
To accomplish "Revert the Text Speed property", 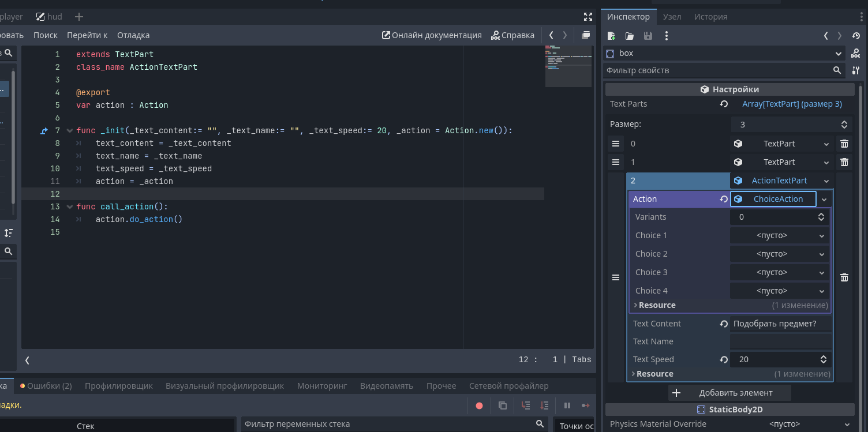I will point(724,359).
